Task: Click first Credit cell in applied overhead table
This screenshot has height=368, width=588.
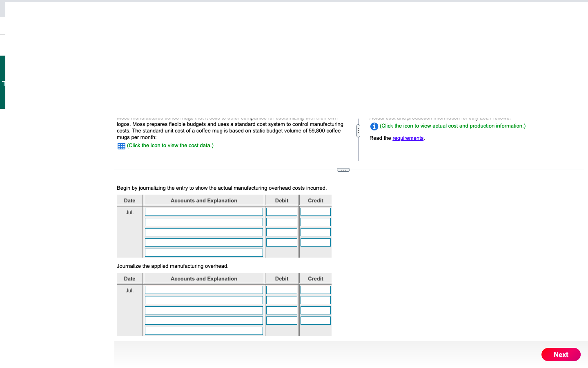Action: coord(315,289)
